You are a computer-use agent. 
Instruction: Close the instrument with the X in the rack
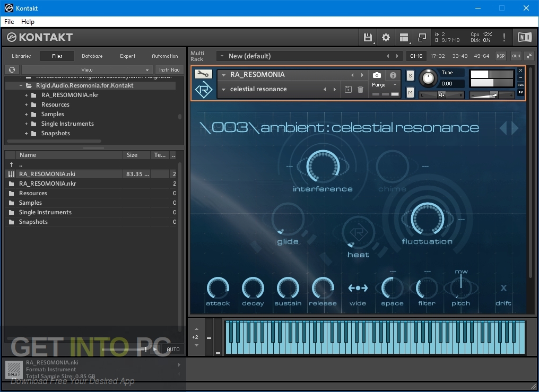click(520, 71)
